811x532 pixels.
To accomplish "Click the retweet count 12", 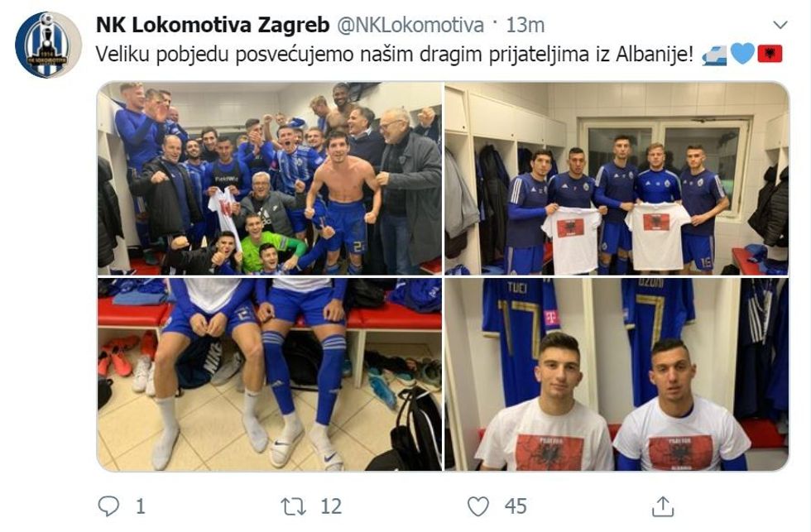I will click(331, 506).
